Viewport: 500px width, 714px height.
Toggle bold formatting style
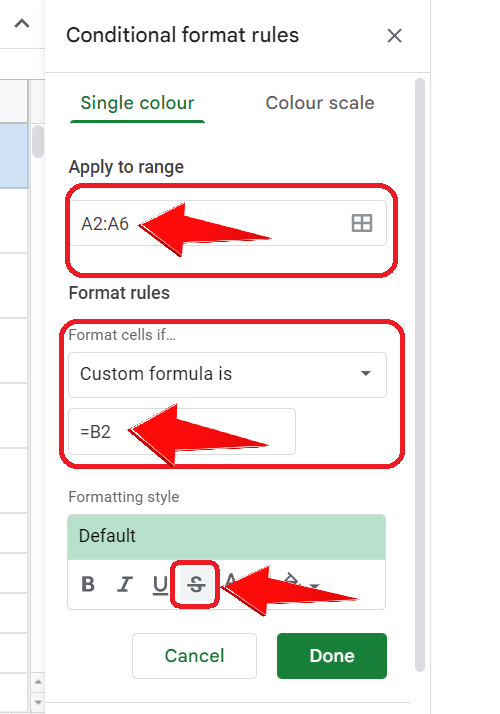coord(88,584)
